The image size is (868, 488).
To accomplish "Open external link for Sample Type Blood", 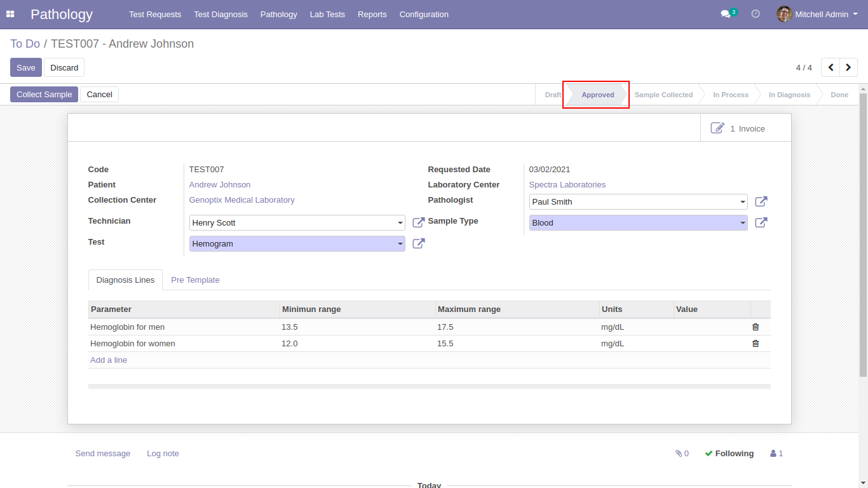I will tap(761, 223).
